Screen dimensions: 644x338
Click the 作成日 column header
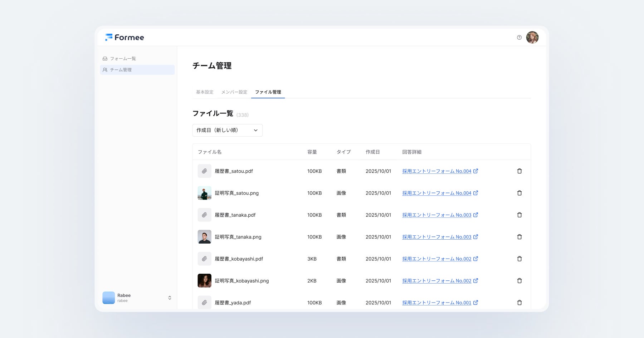coord(372,152)
